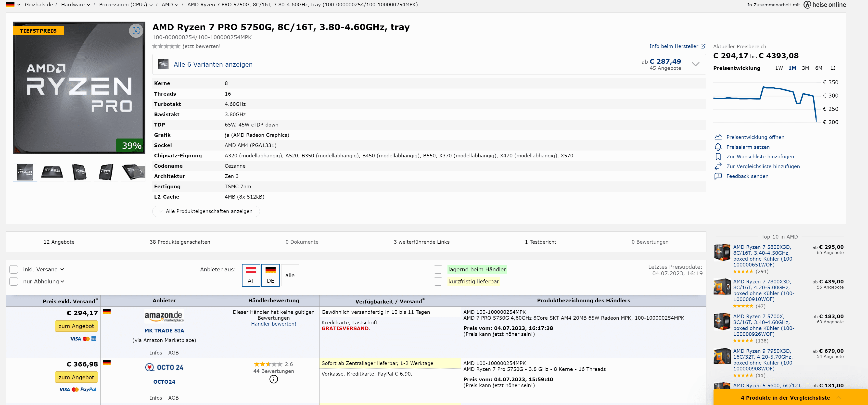Click Händler bewerten! link
Screen dimensions: 868x405
274,324
